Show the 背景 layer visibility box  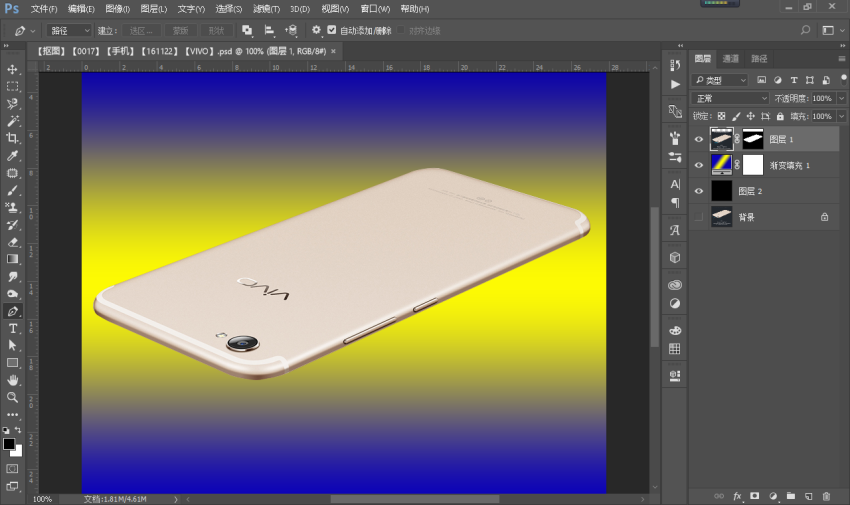tap(699, 217)
